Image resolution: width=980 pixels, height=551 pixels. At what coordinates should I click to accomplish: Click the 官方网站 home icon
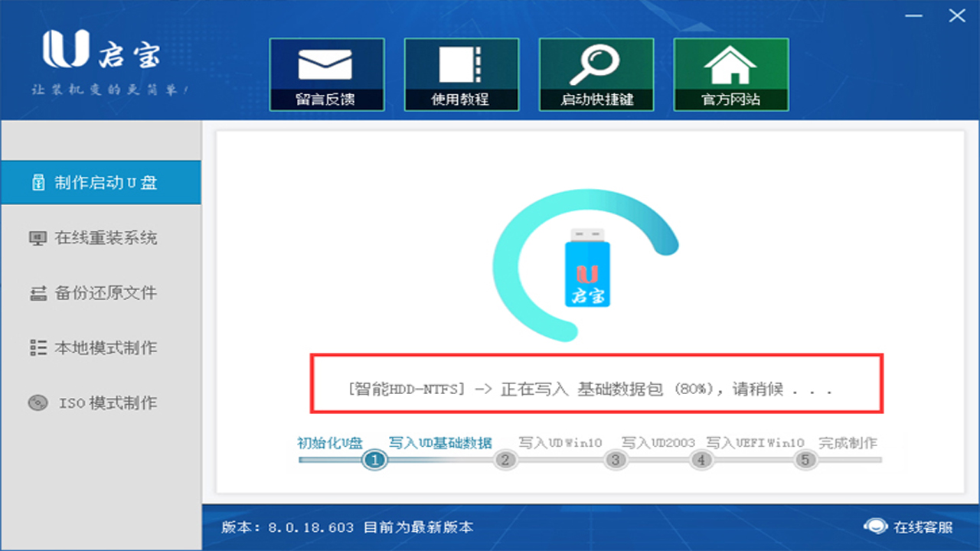[731, 65]
